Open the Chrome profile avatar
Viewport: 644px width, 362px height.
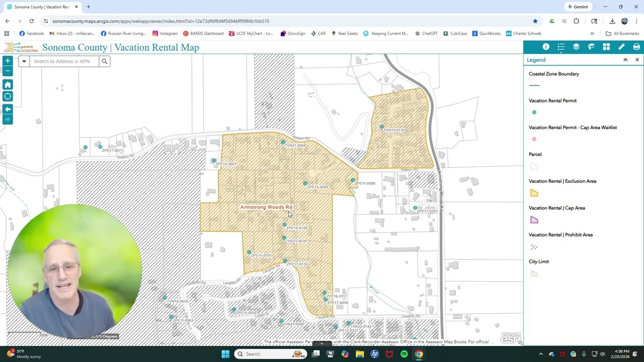point(624,21)
